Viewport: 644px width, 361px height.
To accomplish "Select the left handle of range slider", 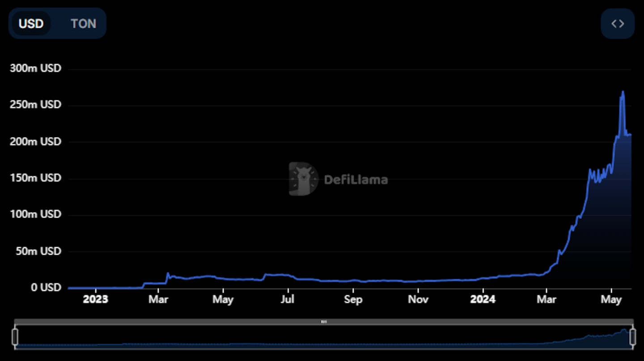I will (15, 336).
